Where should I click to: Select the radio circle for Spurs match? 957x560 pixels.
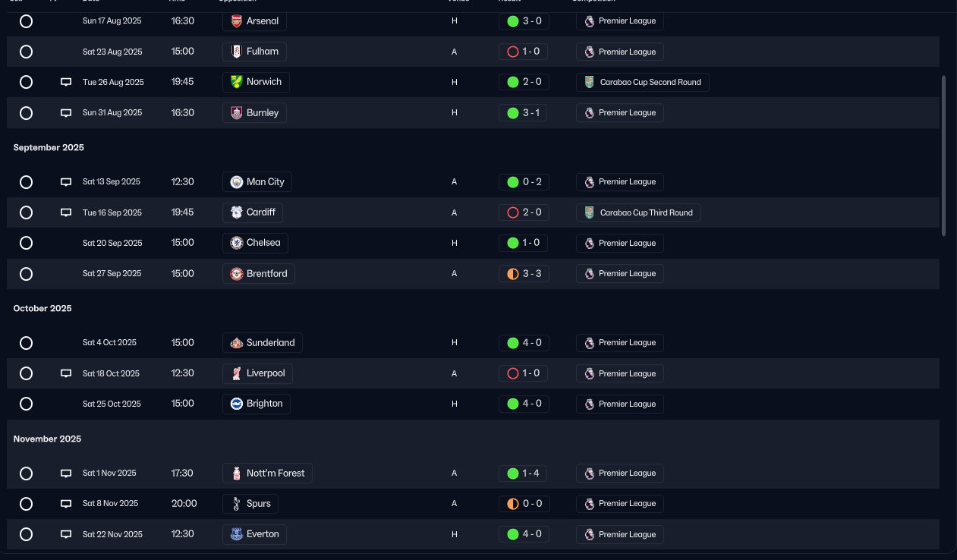pos(26,504)
